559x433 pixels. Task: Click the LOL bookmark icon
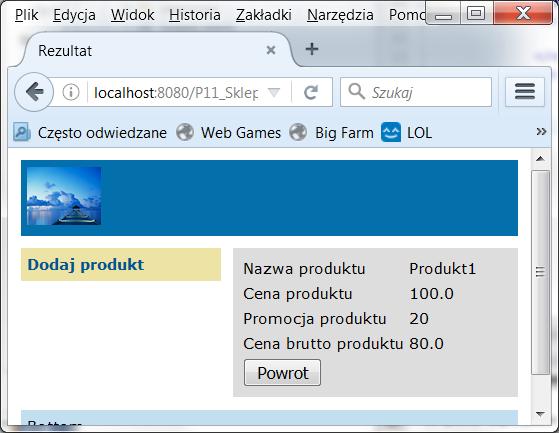pyautogui.click(x=391, y=132)
